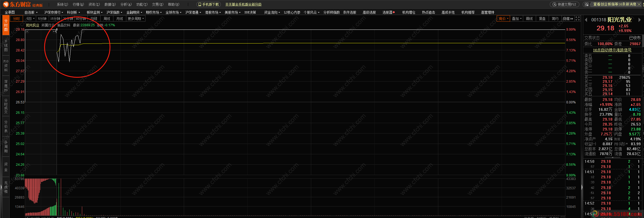Open the 帮助(H) menu

(x=174, y=4)
